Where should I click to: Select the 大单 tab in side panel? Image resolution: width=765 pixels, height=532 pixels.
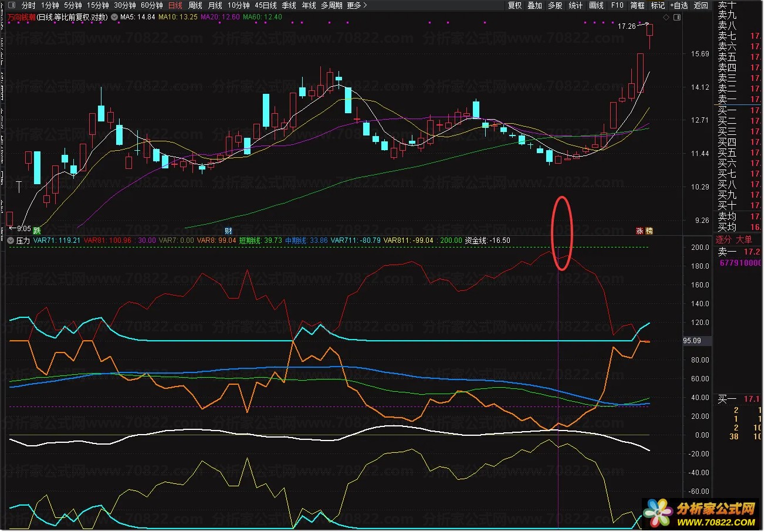[744, 240]
